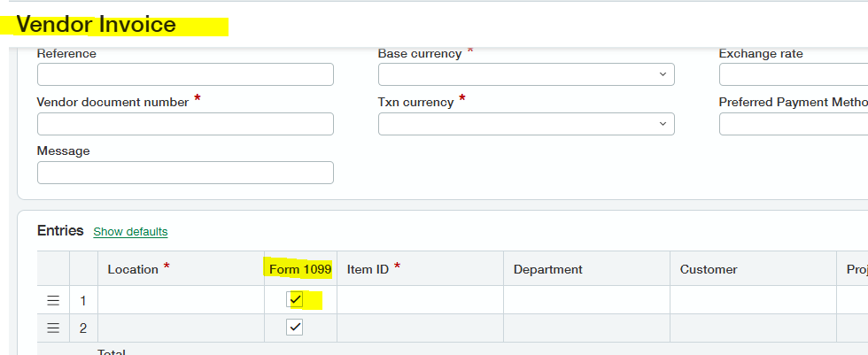This screenshot has width=868, height=355.
Task: Toggle Form 1099 checkbox in row 1
Action: 296,299
